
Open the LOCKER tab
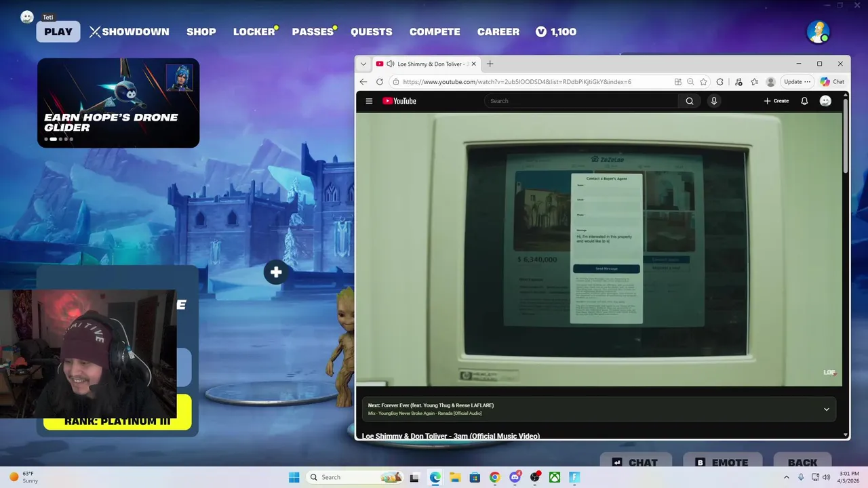(254, 32)
